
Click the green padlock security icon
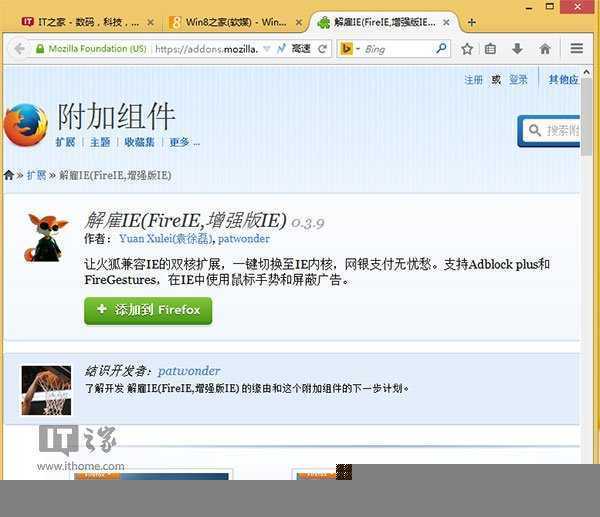point(39,49)
